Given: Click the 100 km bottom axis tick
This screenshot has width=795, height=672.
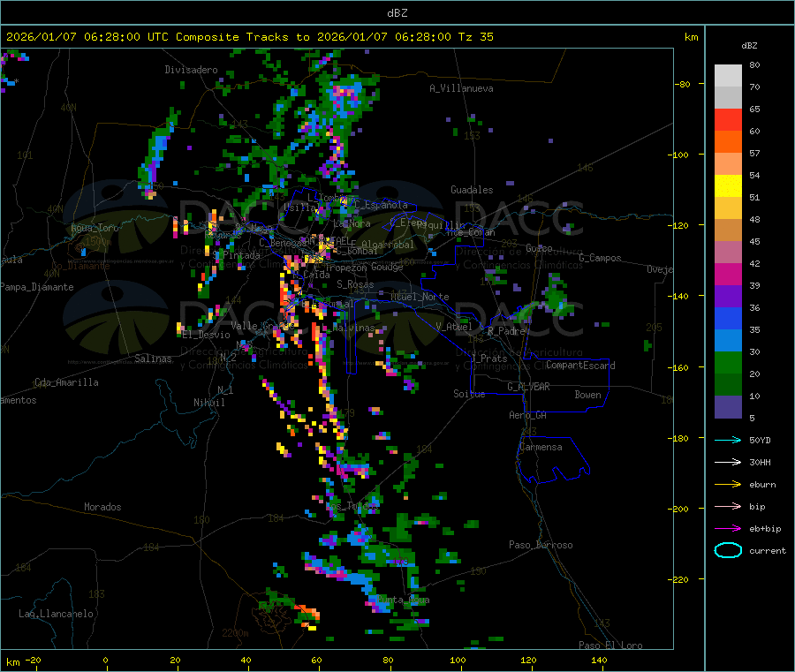Looking at the screenshot, I should (458, 661).
